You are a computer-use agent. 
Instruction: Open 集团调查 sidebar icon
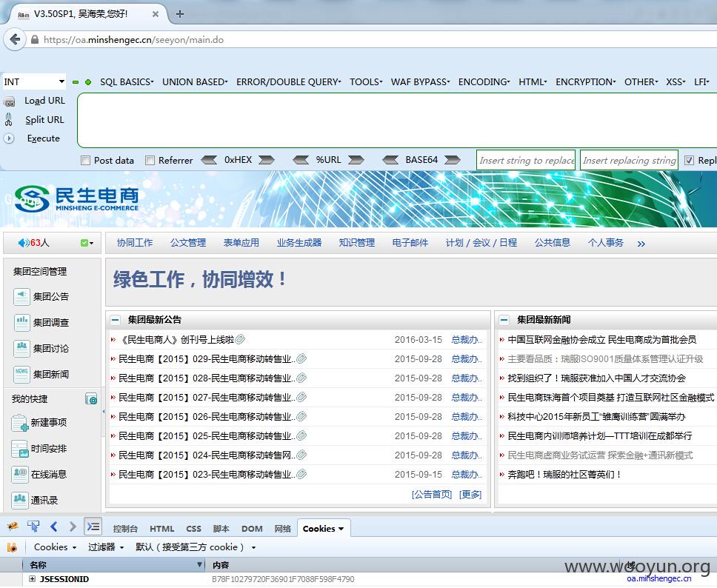(21, 322)
